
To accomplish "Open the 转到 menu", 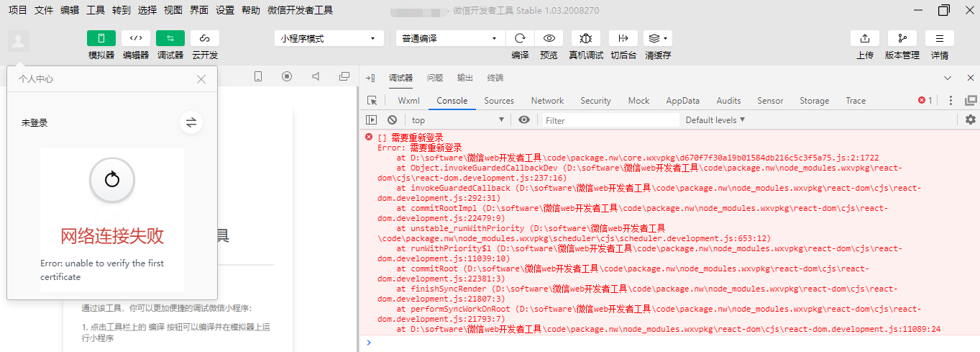I will [122, 10].
